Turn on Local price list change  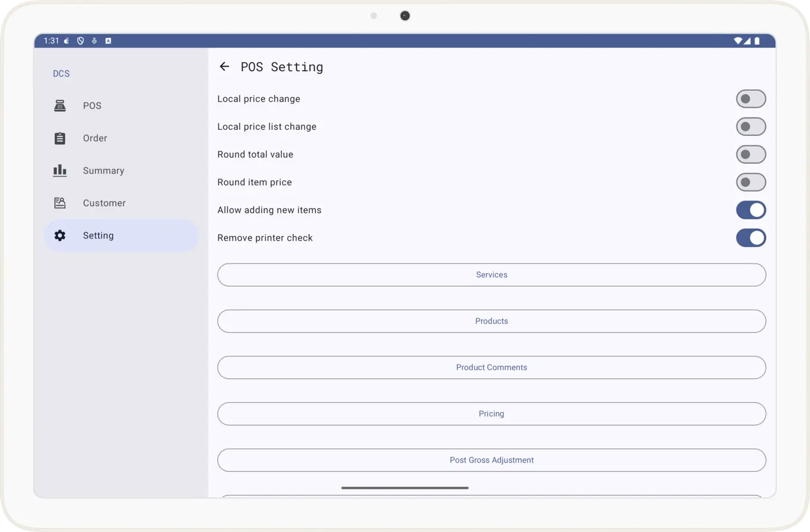(750, 127)
